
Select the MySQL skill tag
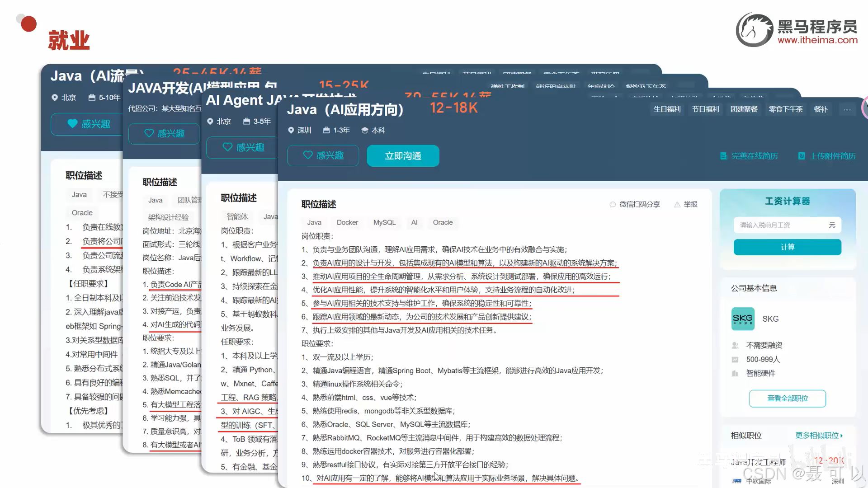coord(384,222)
